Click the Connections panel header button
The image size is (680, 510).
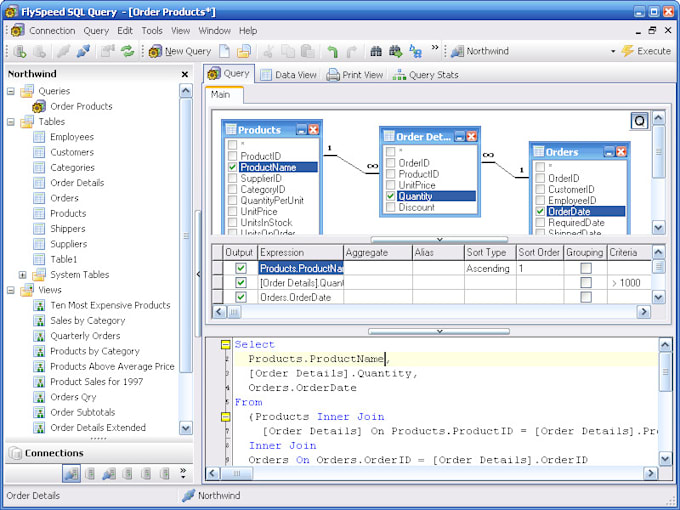(x=99, y=453)
